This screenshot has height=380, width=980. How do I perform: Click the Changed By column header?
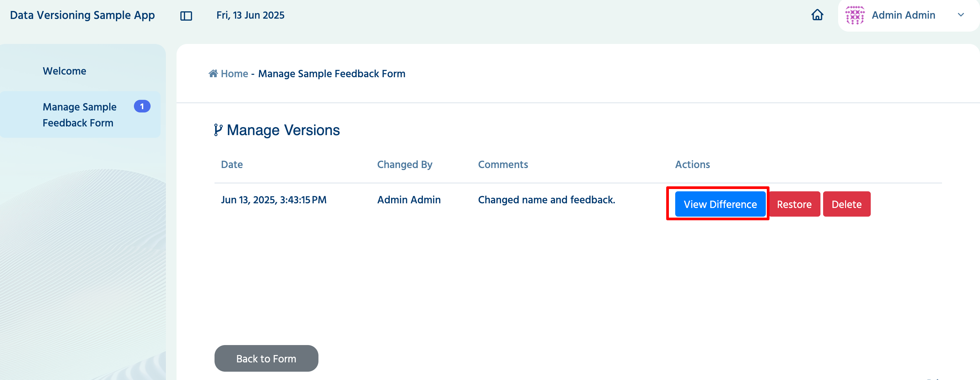pos(404,164)
